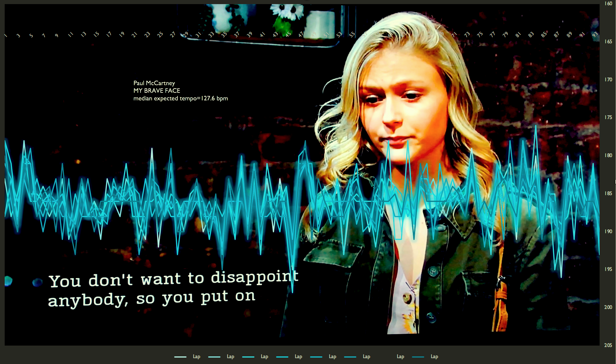This screenshot has height=364, width=616.
Task: Click the 160 y-axis label
Action: 608,4
